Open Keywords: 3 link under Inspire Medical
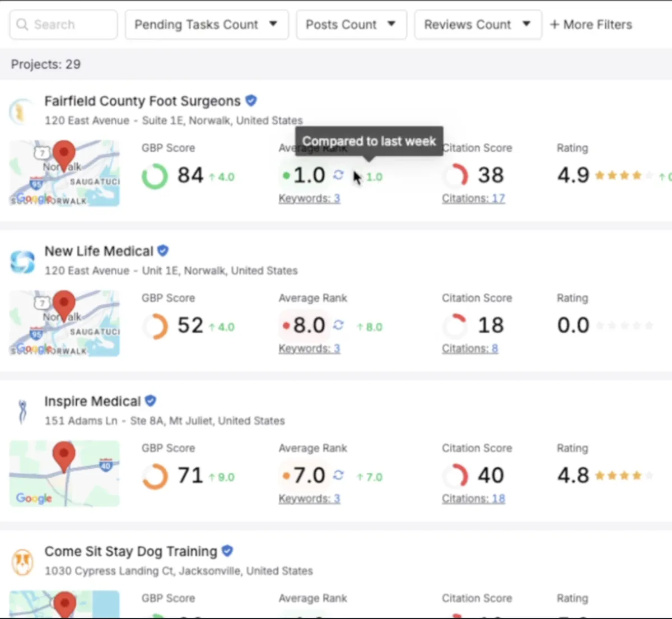The image size is (672, 619). coord(309,499)
